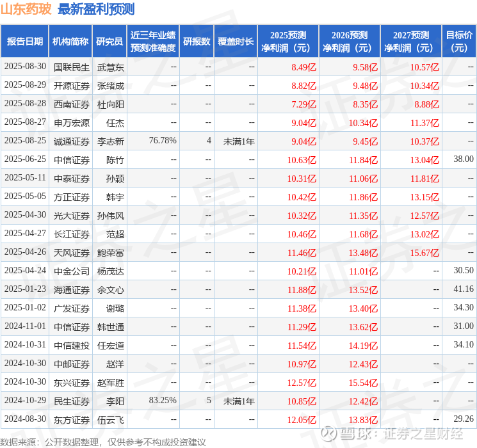Select the 申万宏源 institution cell
This screenshot has height=448, width=477.
(x=72, y=123)
